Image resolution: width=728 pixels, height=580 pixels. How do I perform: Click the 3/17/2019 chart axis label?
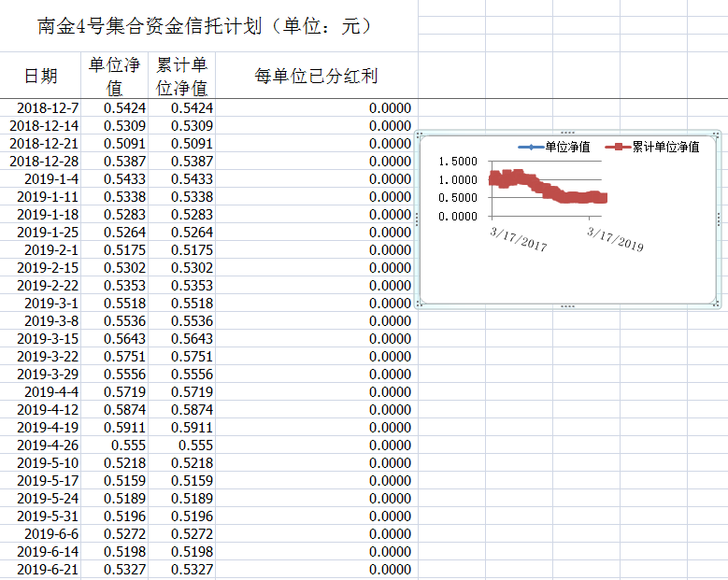pyautogui.click(x=615, y=239)
